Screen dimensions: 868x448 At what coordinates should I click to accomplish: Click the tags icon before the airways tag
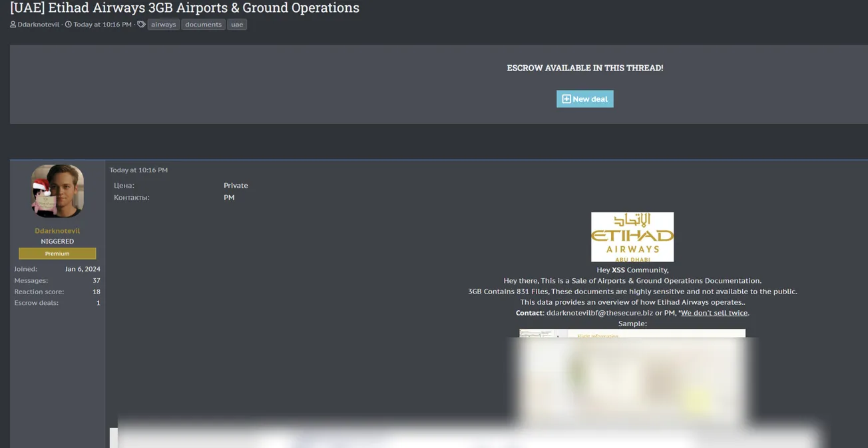141,25
